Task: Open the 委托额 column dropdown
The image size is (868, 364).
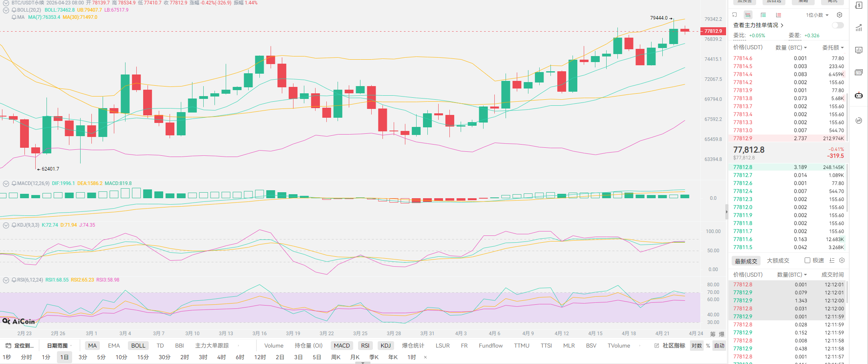Action: tap(833, 48)
